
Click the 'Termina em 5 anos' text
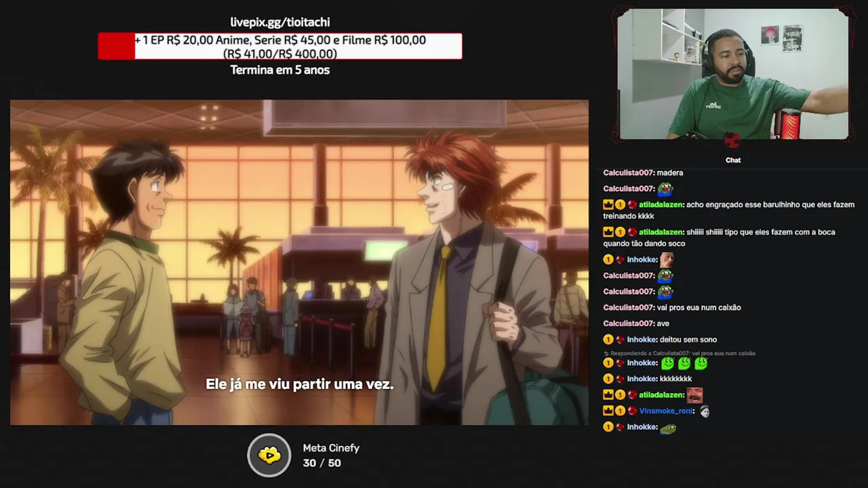tap(280, 70)
